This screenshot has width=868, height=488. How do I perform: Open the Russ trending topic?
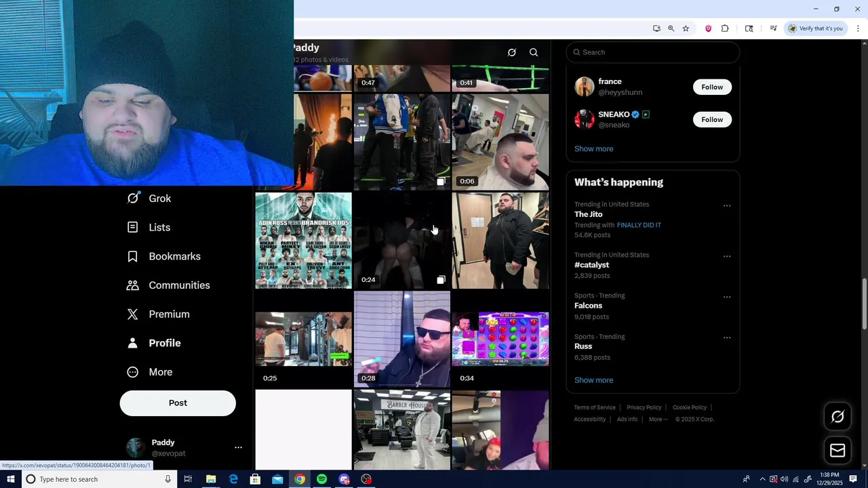point(583,346)
